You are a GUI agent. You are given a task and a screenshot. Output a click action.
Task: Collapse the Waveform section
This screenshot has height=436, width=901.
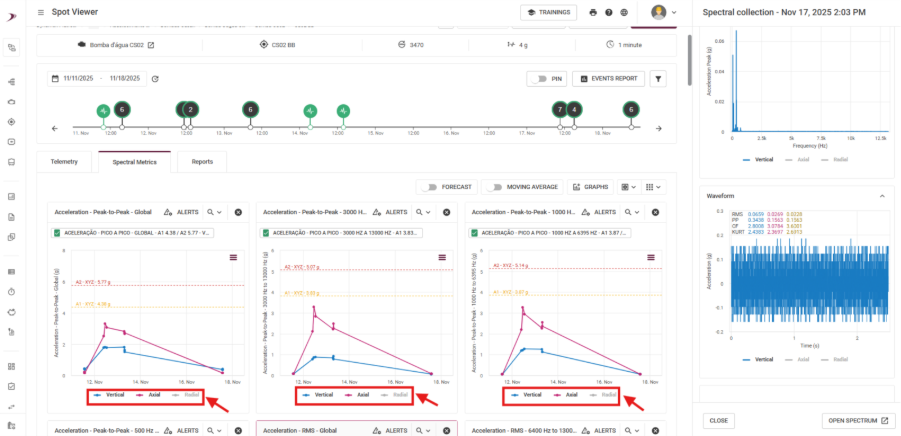coord(882,196)
